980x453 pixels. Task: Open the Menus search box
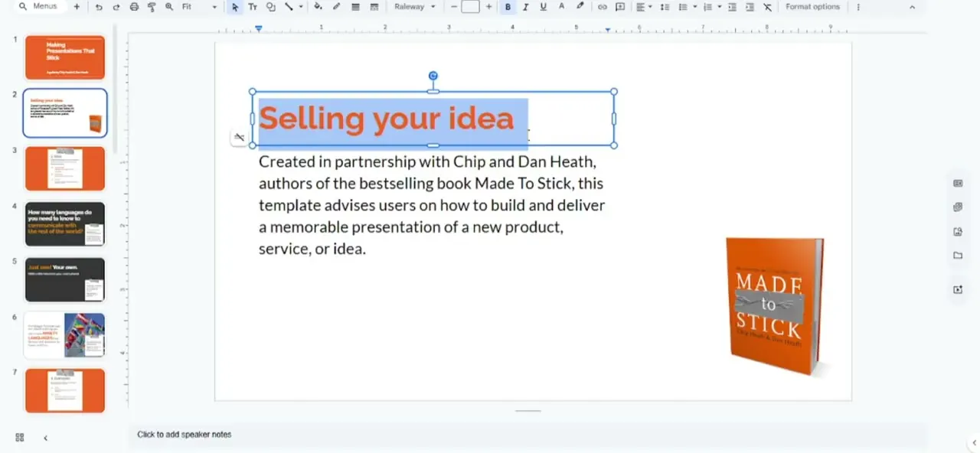coord(38,7)
